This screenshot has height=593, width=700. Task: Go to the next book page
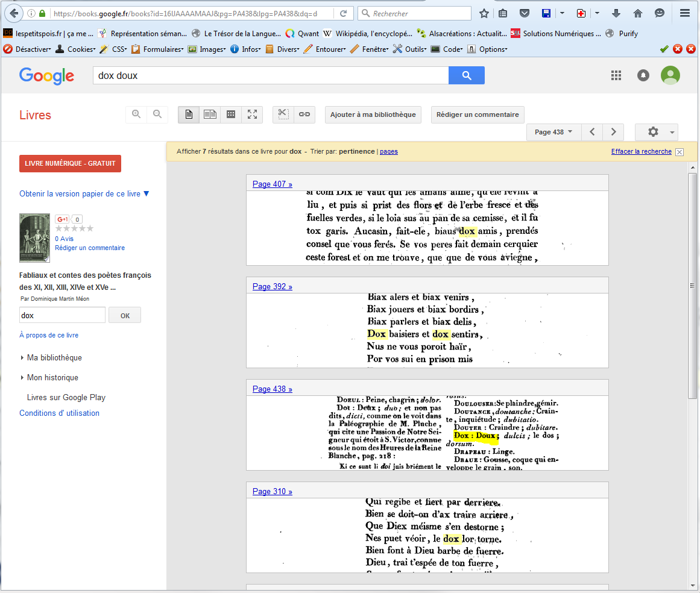click(x=613, y=132)
